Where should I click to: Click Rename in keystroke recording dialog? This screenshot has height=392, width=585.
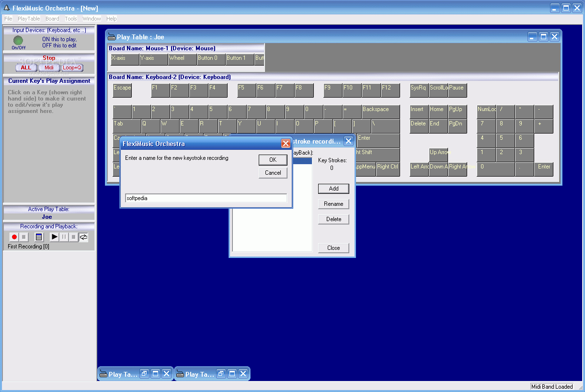point(333,204)
